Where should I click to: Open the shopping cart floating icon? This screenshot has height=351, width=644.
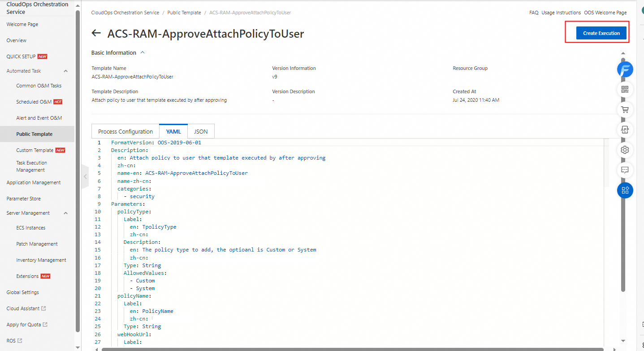(x=625, y=109)
